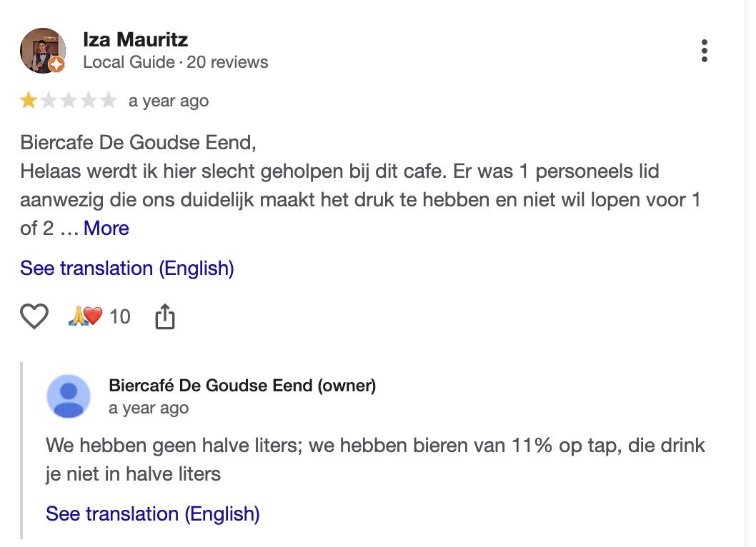Image resolution: width=756 pixels, height=547 pixels.
Task: See English translation of Iza's review
Action: (127, 269)
